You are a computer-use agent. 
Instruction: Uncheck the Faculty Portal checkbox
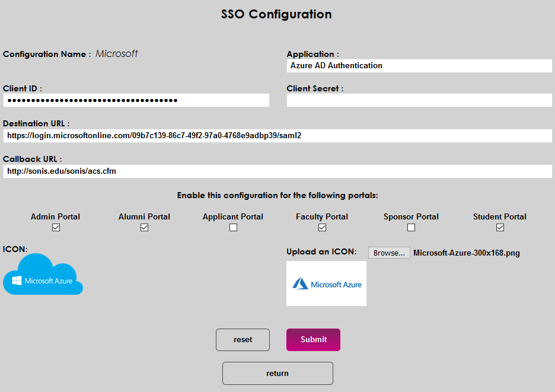(322, 227)
